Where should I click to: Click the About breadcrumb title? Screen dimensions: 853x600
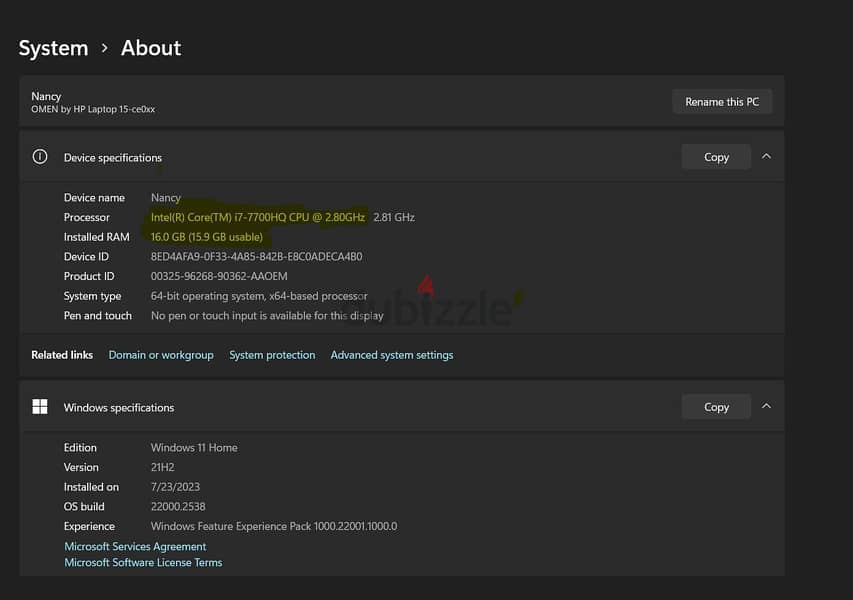coord(151,48)
